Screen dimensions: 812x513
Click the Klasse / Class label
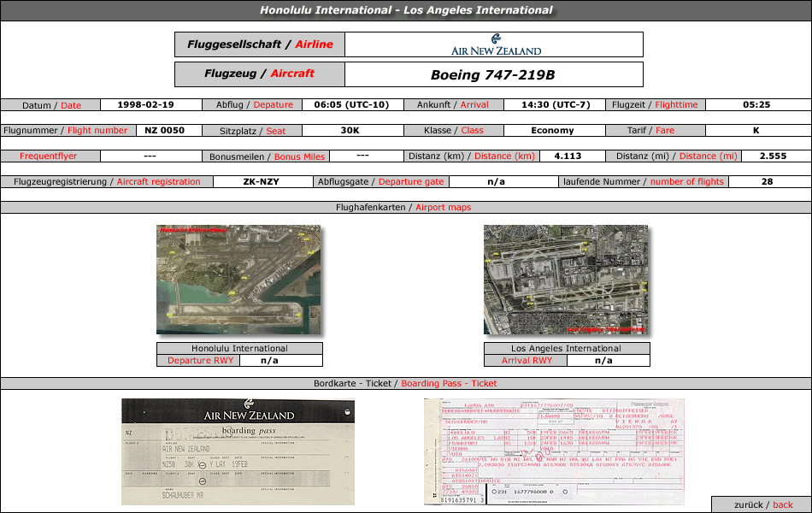click(454, 131)
